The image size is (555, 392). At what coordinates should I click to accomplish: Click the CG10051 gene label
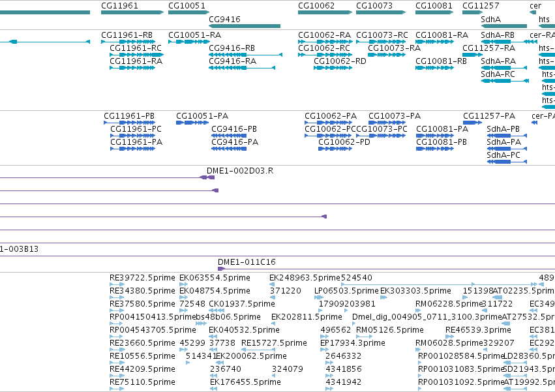coord(187,6)
